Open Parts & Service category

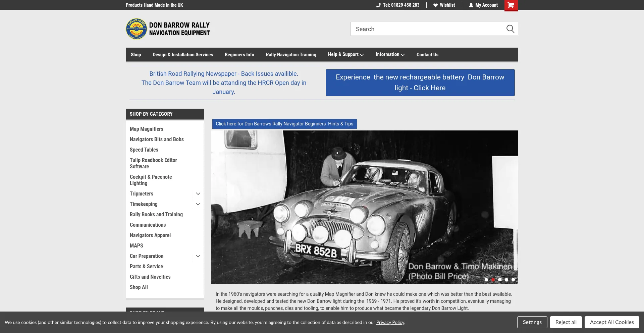pyautogui.click(x=146, y=267)
